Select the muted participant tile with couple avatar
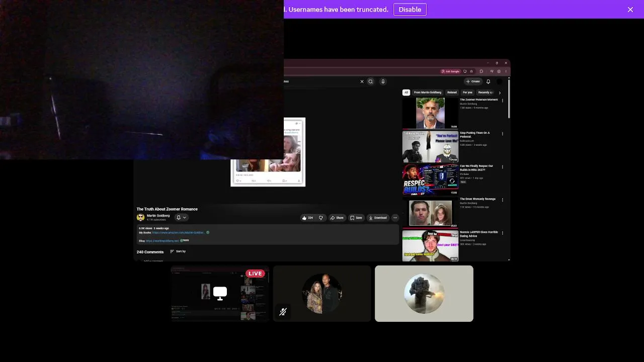The height and width of the screenshot is (362, 644). click(x=322, y=294)
